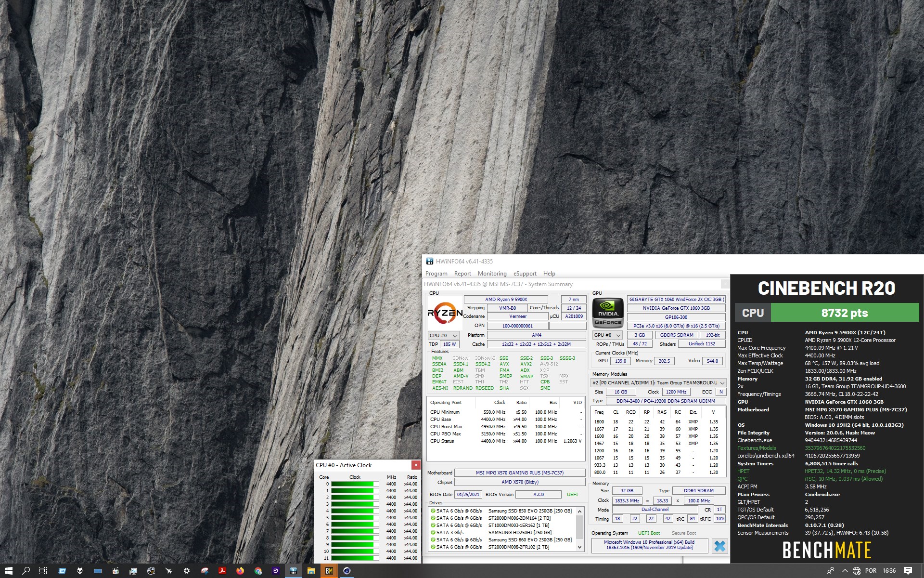Viewport: 924px width, 578px height.
Task: Expand the GPU #0 selector dropdown
Action: (x=607, y=335)
